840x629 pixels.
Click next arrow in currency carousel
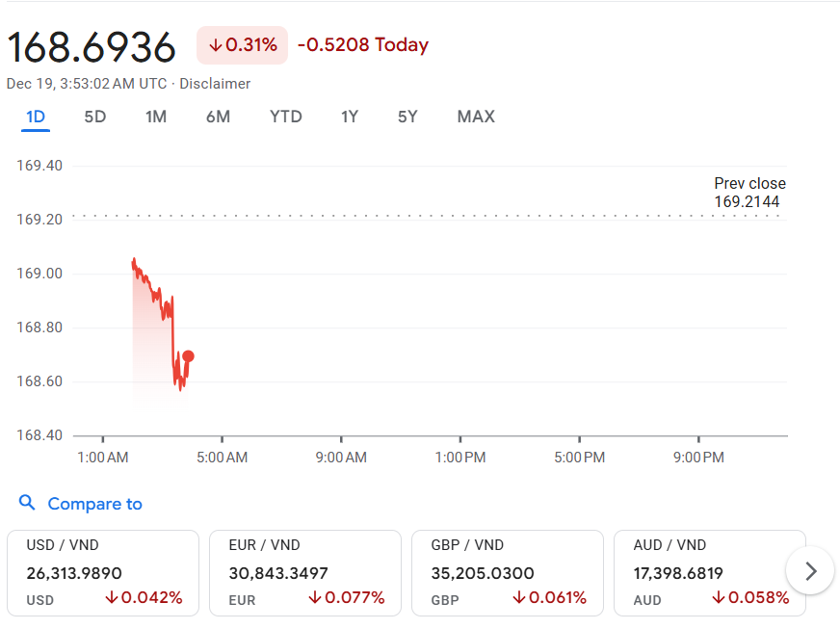810,571
